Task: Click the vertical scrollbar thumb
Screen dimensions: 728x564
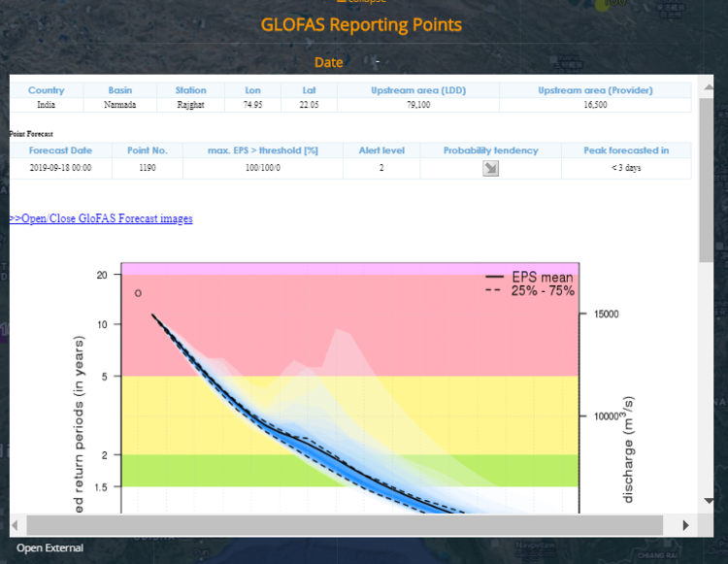Action: 707,180
